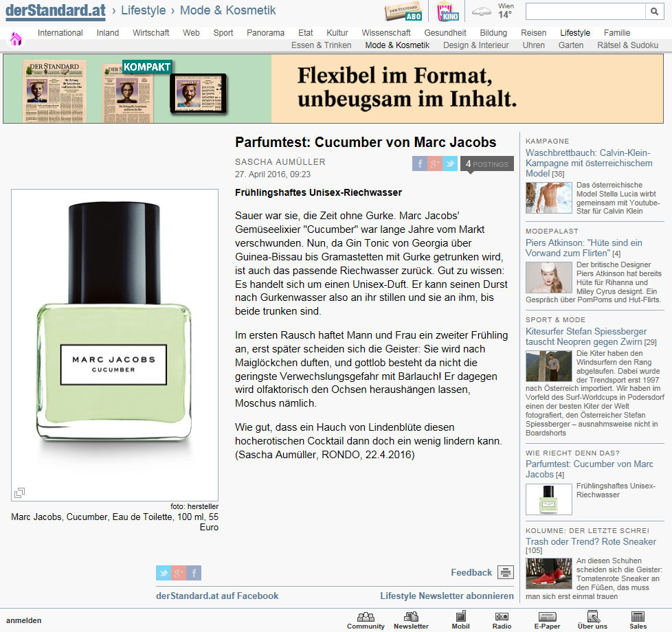The width and height of the screenshot is (672, 632).
Task: Go to Gesundheit section
Action: (445, 32)
